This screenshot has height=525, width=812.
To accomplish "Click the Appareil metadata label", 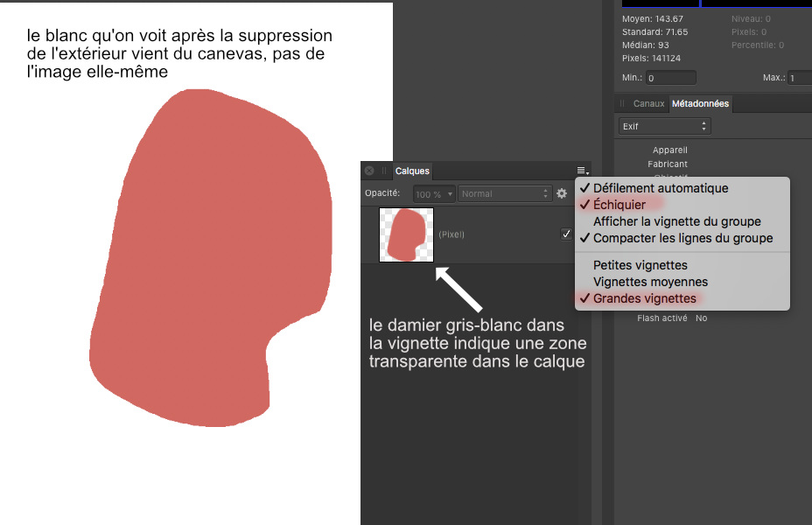I will 669,150.
